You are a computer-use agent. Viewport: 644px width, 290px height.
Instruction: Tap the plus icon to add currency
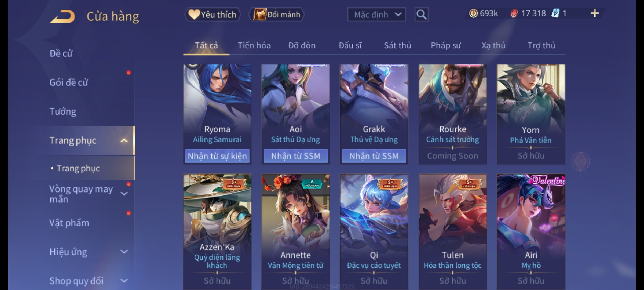pos(595,13)
